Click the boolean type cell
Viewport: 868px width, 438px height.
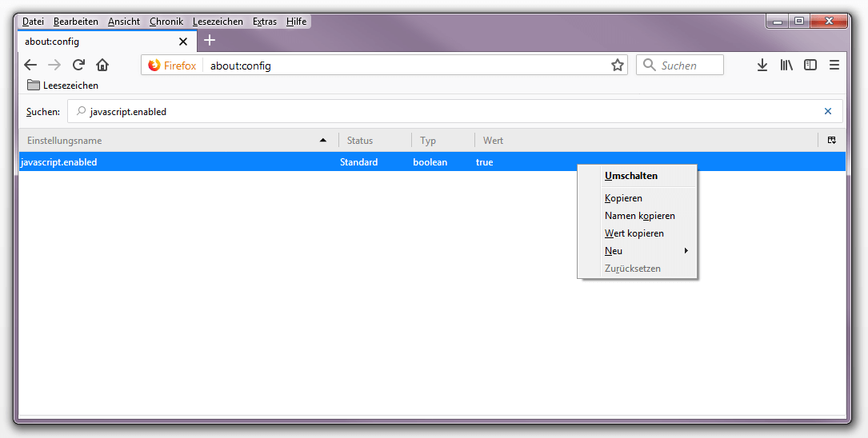point(430,162)
